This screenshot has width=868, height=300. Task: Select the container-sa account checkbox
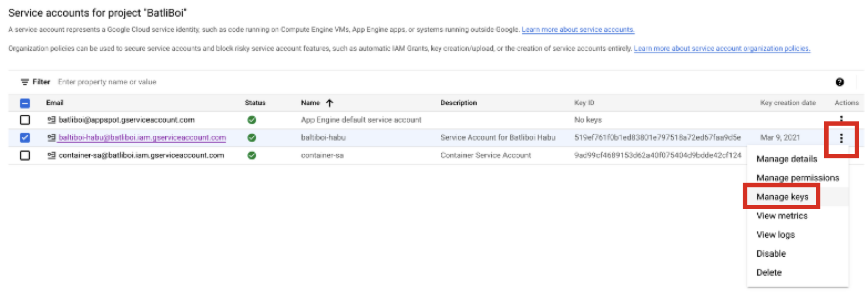[x=25, y=156]
